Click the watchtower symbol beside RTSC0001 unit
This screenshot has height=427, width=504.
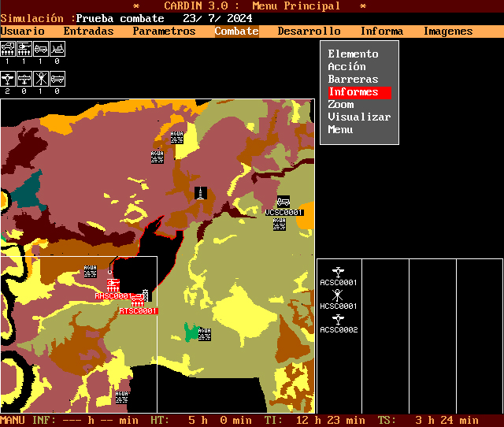(x=145, y=295)
